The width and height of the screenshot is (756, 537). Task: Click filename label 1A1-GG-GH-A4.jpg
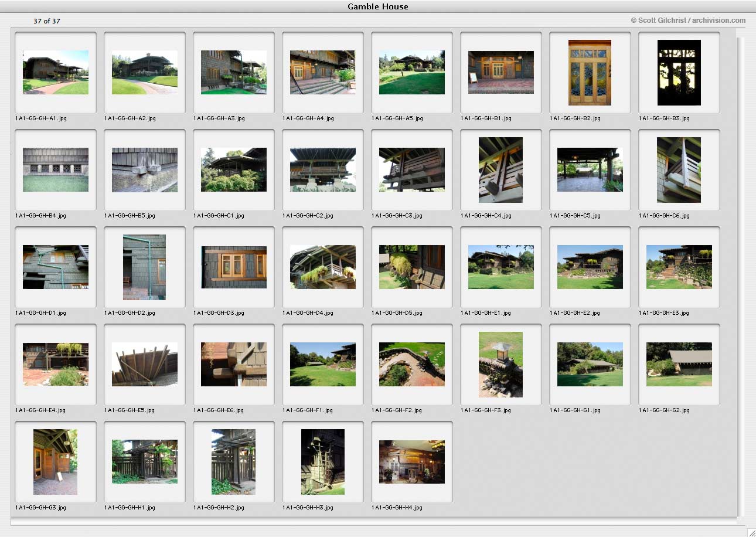pyautogui.click(x=308, y=118)
